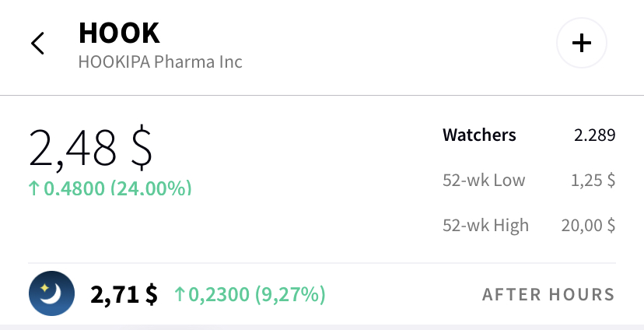
Task: Tap the after-hours green up arrow
Action: [x=180, y=294]
